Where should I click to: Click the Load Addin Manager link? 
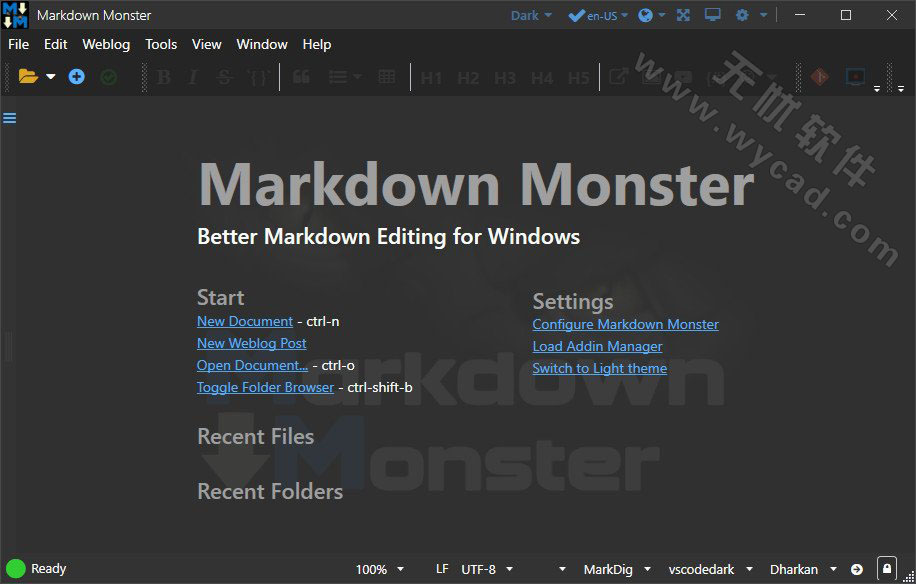click(x=597, y=346)
